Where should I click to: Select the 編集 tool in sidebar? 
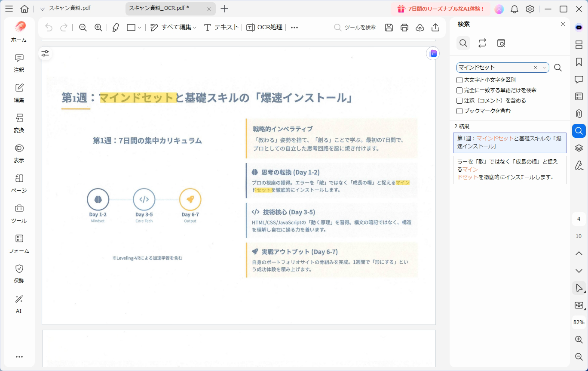pyautogui.click(x=18, y=92)
